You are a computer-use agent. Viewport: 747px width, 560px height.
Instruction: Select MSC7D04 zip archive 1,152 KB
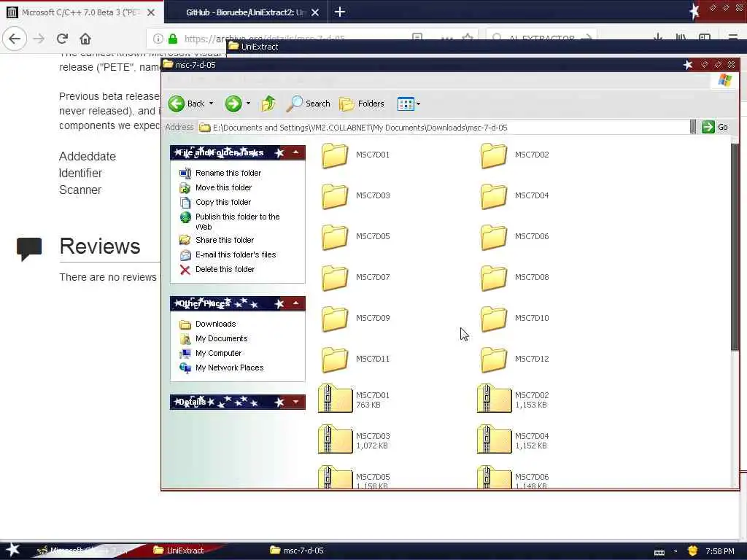494,440
